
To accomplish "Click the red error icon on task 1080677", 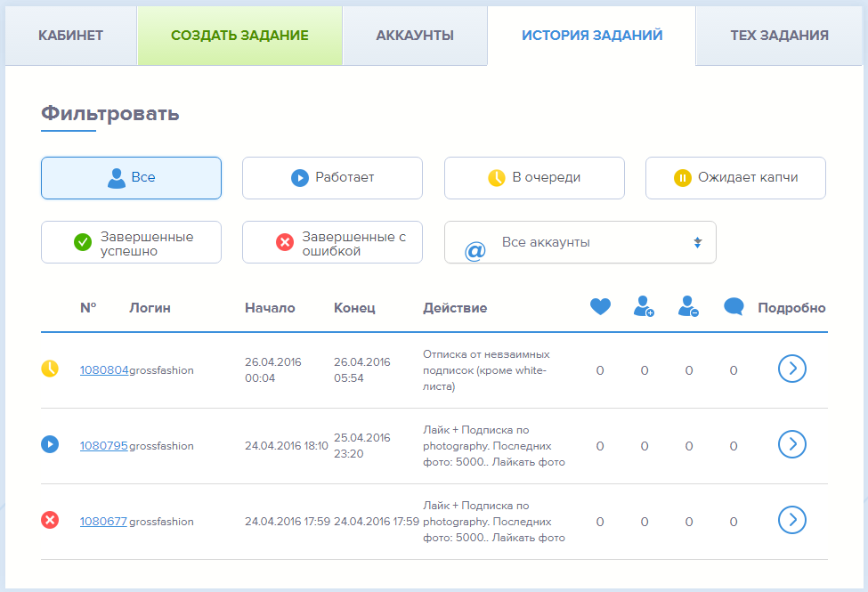I will click(x=49, y=520).
